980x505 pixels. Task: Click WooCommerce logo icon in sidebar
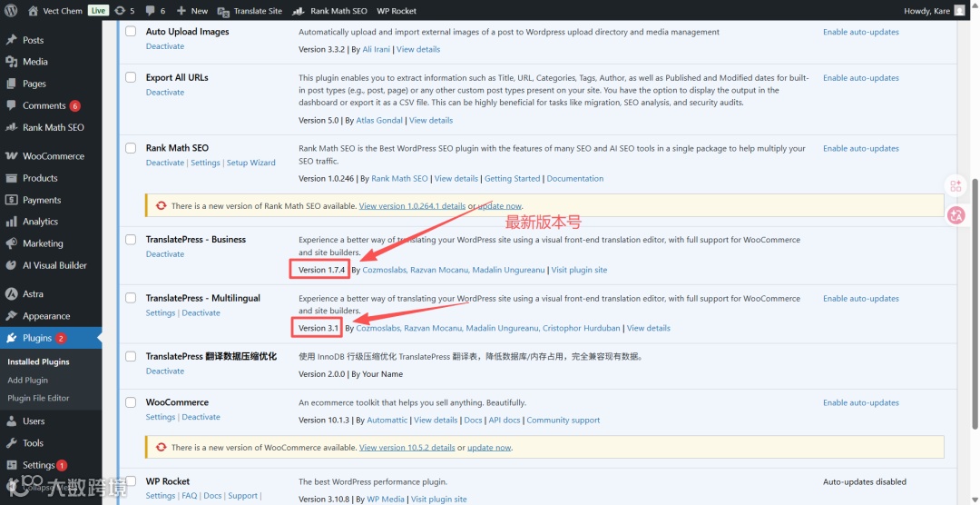tap(11, 156)
